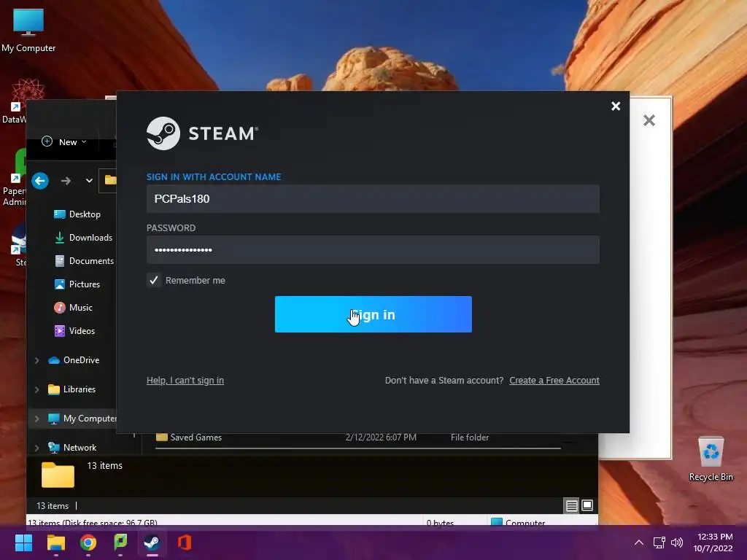Select Downloads in File Explorer sidebar

[90, 238]
